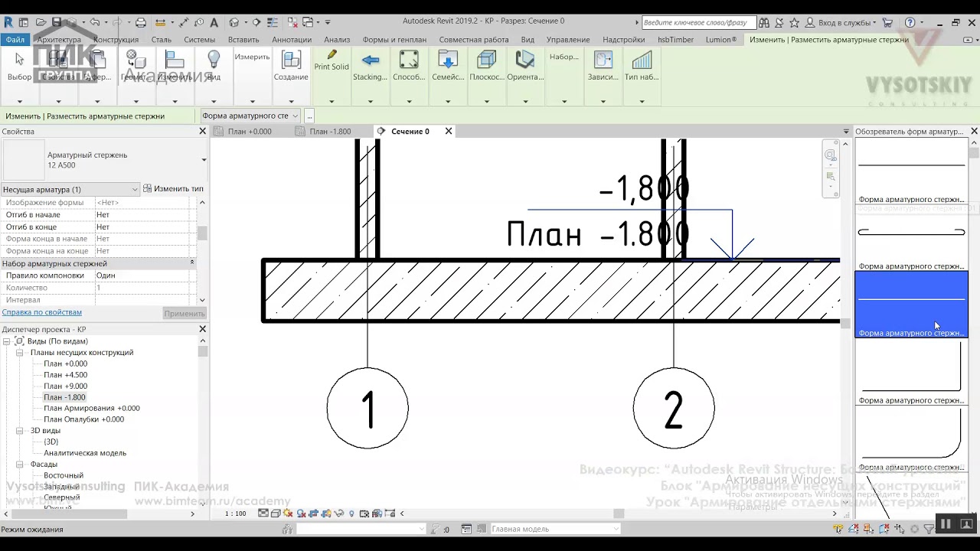Viewport: 980px width, 551px height.
Task: Click the keyword search input field
Action: point(699,23)
